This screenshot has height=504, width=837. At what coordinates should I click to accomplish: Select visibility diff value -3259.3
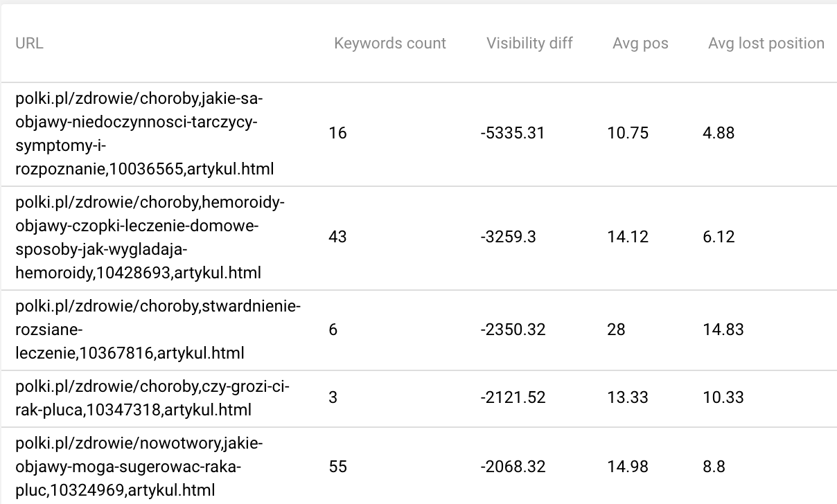coord(507,237)
